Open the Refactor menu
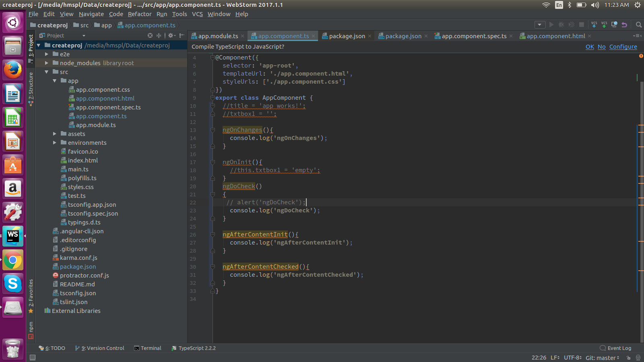Viewport: 644px width, 362px height. 140,14
